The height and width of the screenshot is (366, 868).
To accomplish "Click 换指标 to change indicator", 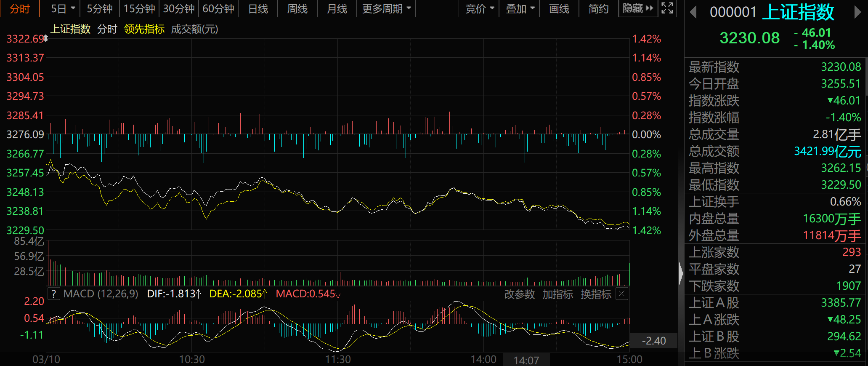I will (x=596, y=294).
